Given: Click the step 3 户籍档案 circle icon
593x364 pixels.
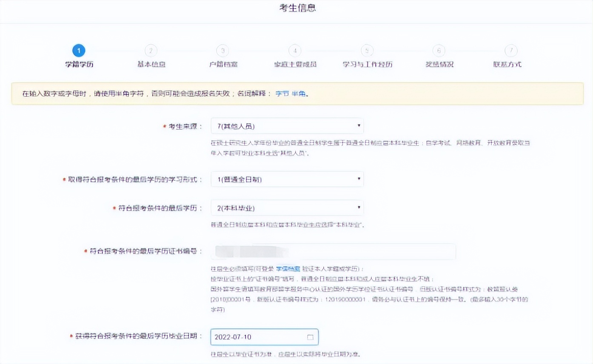Looking at the screenshot, I should pos(222,50).
